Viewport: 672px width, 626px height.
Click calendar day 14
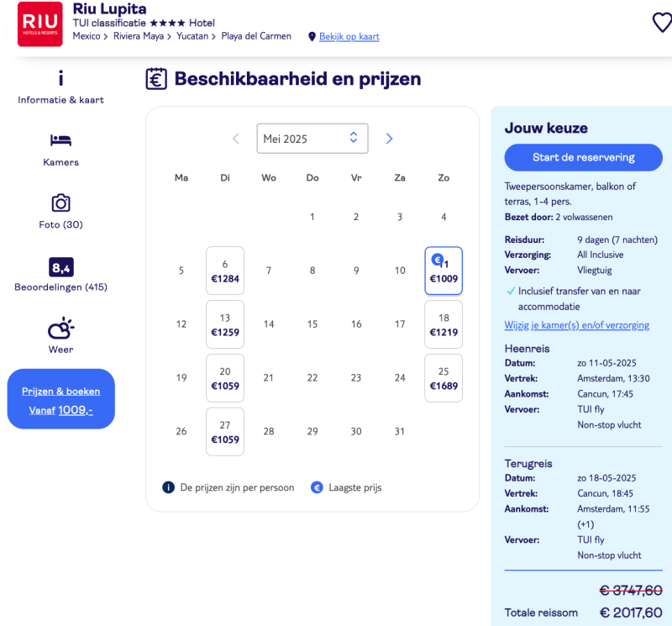pos(269,324)
